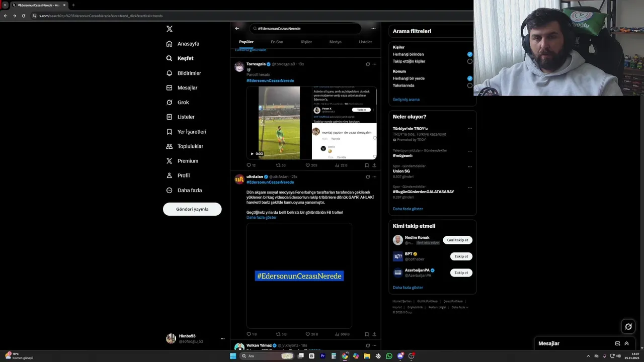
Task: Open Gelişmiş arama link
Action: click(406, 100)
